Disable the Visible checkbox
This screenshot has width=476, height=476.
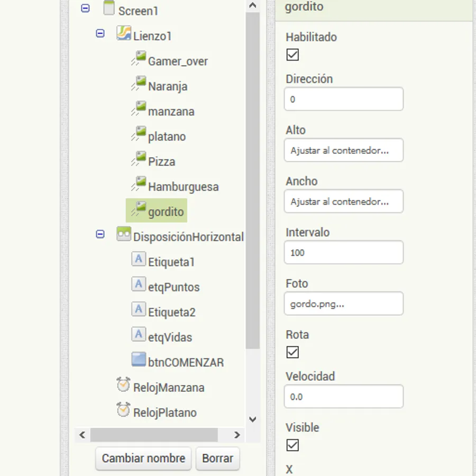292,445
